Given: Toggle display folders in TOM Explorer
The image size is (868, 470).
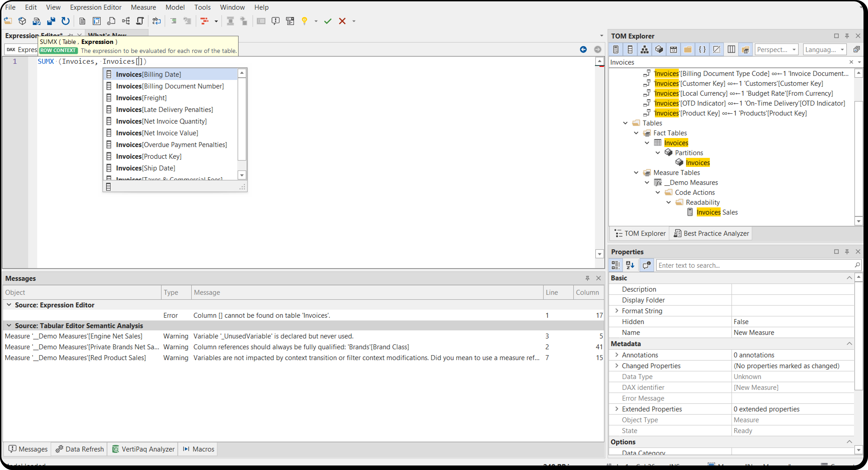Looking at the screenshot, I should (688, 50).
